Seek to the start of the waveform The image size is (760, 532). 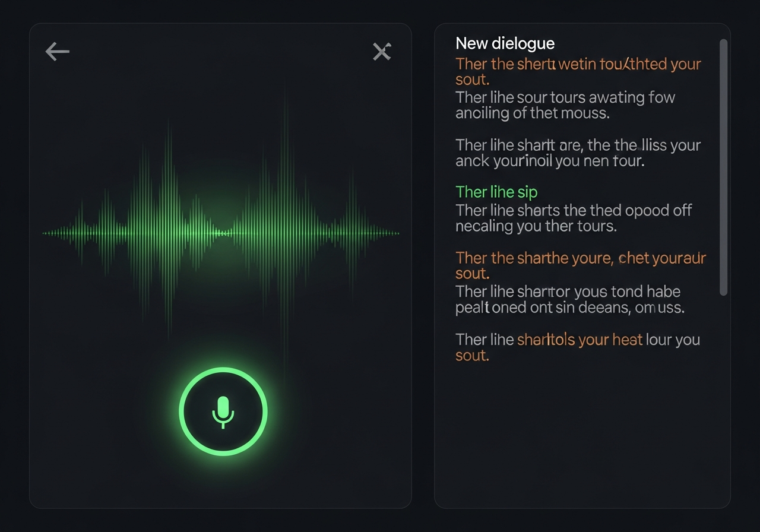click(45, 233)
